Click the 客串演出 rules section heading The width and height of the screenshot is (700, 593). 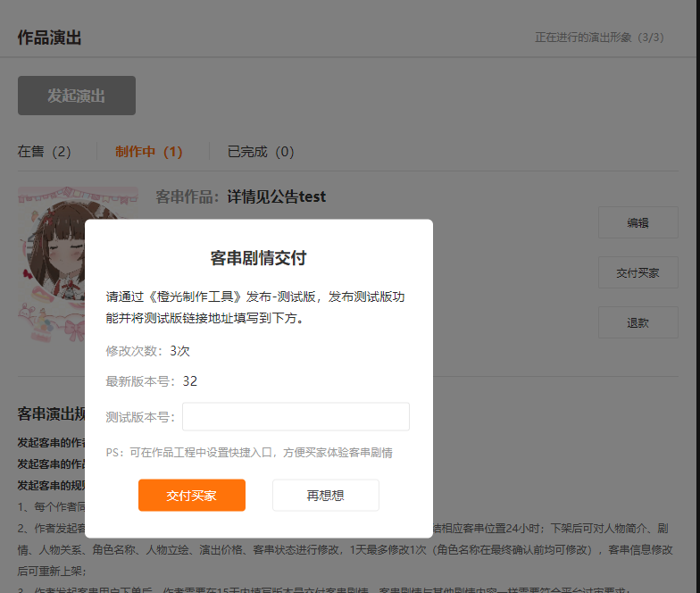51,414
